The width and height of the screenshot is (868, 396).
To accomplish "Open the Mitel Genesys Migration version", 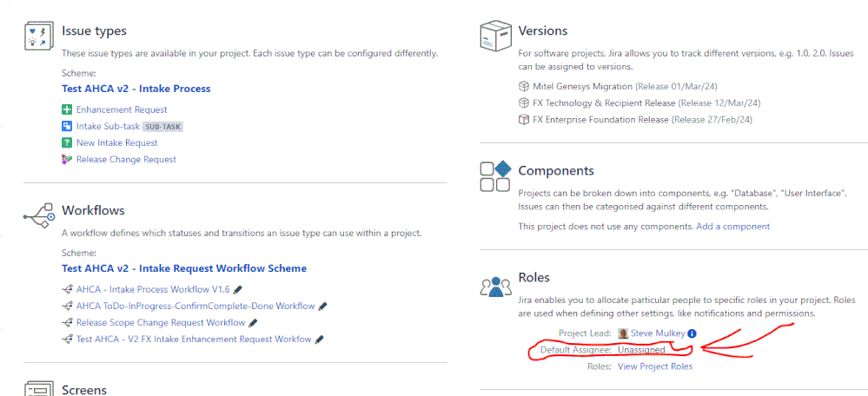I will [x=582, y=86].
